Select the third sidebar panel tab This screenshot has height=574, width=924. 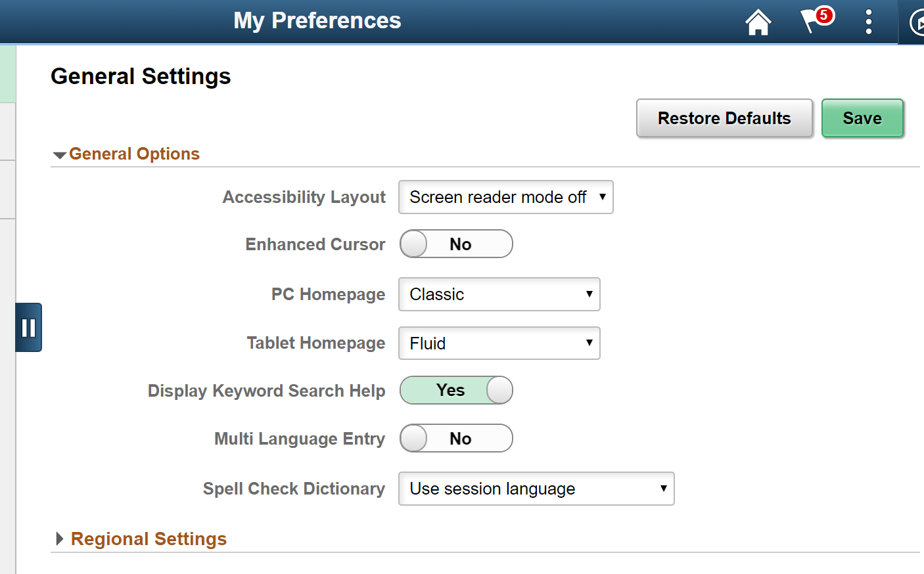pyautogui.click(x=7, y=190)
